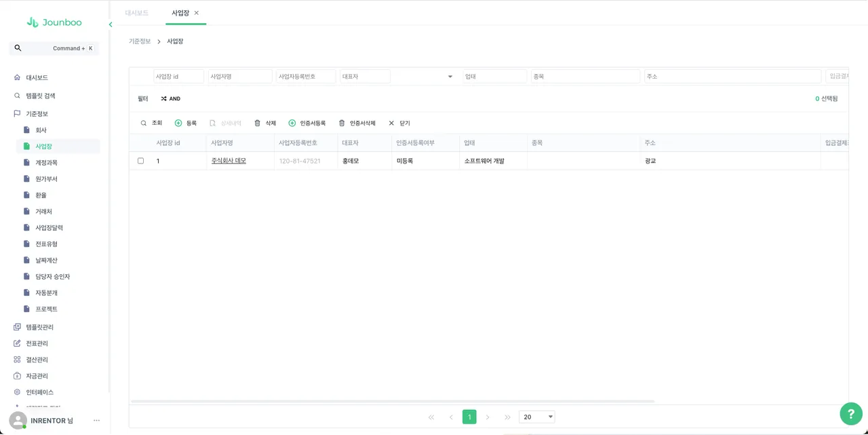Click 닫기 close button in toolbar

pos(399,123)
